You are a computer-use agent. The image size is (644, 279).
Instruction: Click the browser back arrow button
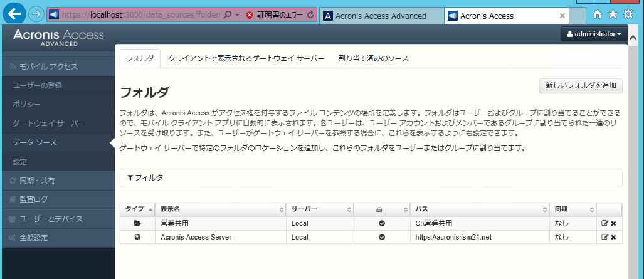tap(14, 14)
